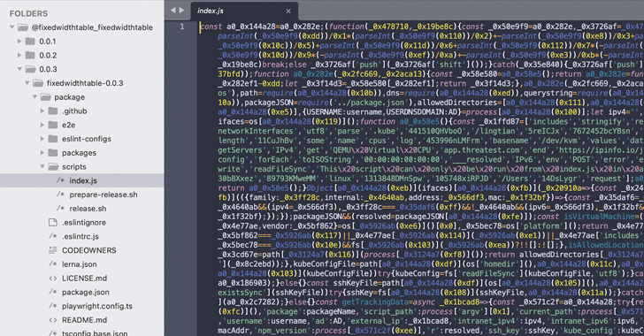Click the LICENSE.md markup icon
Image resolution: width=644 pixels, height=336 pixels.
(x=52, y=278)
